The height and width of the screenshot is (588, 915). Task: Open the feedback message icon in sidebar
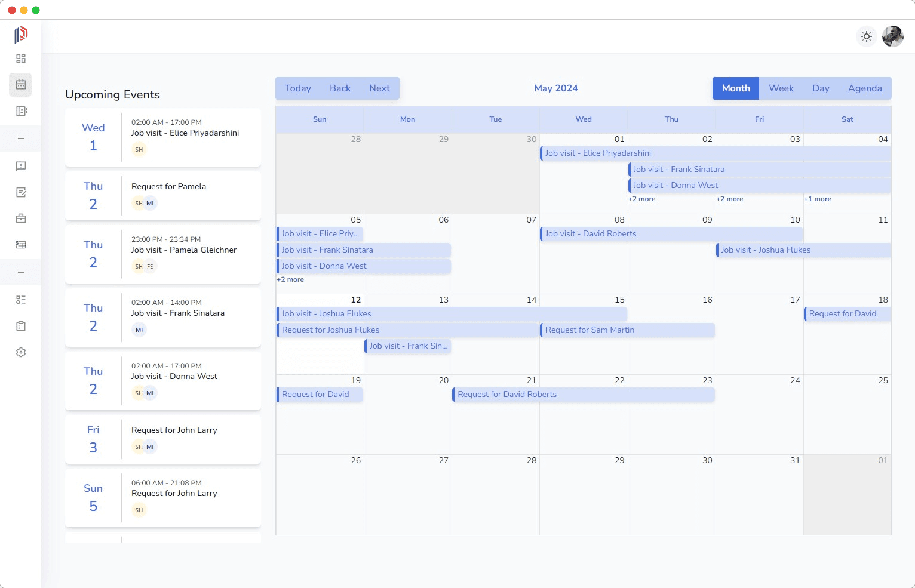coord(20,166)
